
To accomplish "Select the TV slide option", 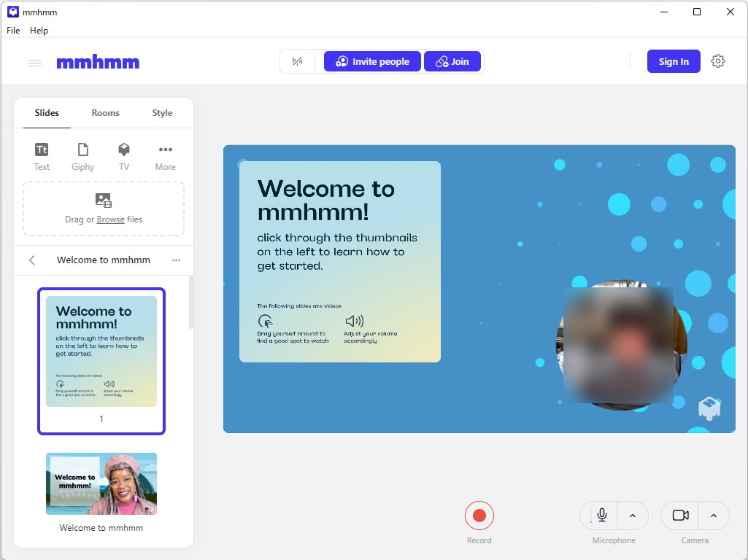I will [x=124, y=156].
